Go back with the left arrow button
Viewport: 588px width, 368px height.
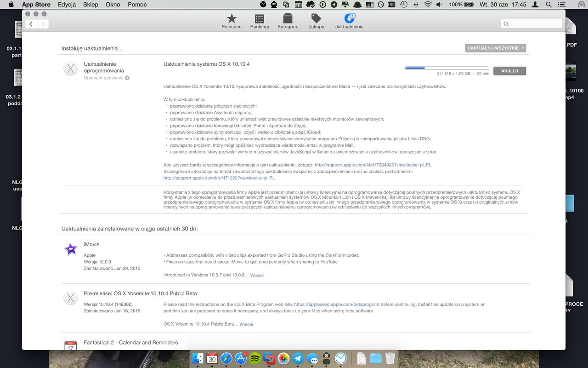31,24
